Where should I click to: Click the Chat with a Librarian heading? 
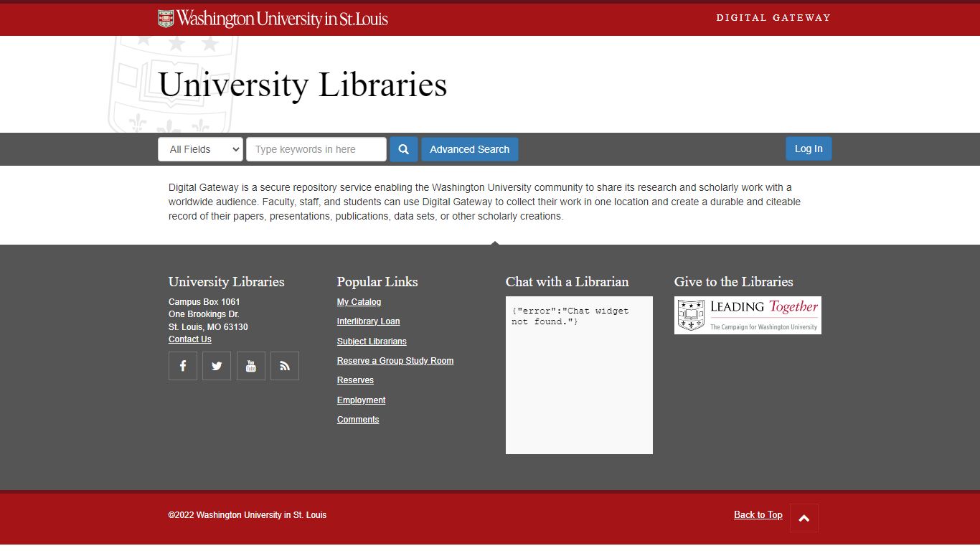567,282
